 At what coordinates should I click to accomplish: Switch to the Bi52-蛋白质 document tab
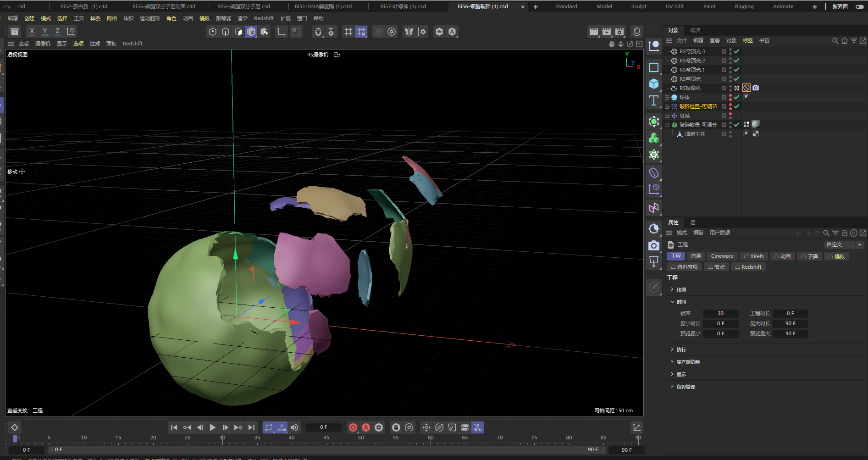point(84,6)
